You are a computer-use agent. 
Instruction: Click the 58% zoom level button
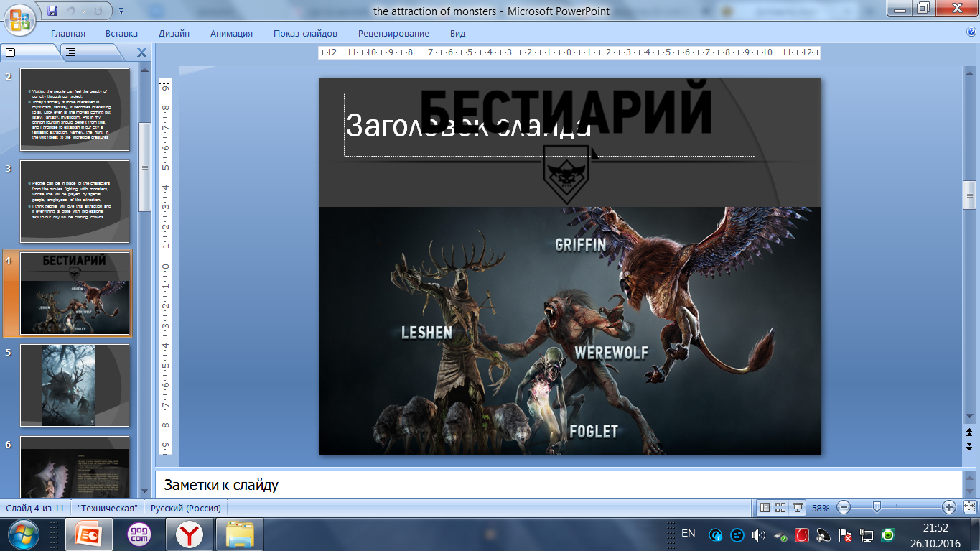(x=821, y=508)
